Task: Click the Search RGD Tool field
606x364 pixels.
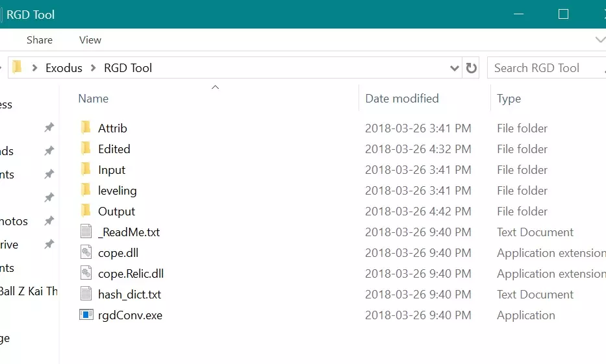Action: coord(546,68)
